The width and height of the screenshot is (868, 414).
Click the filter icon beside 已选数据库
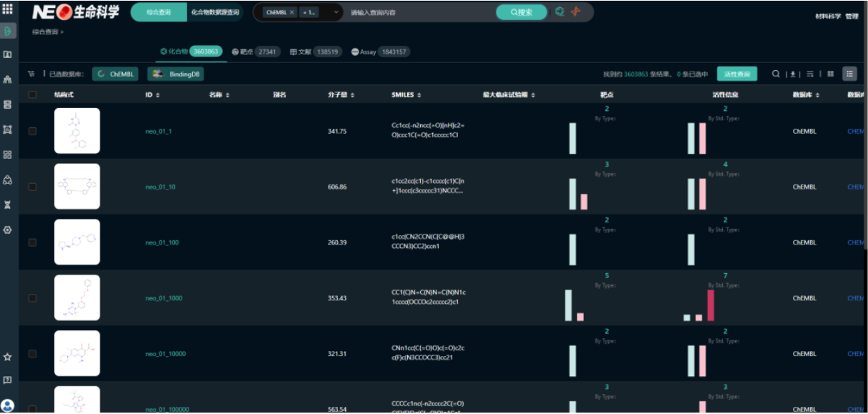[31, 74]
